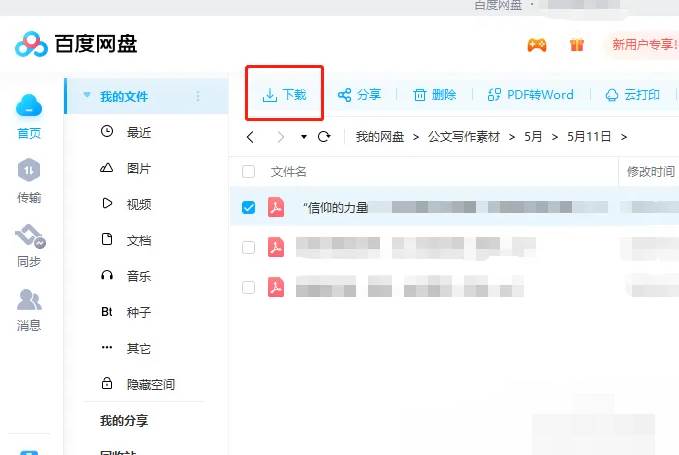Click the 新用户专享 promotion banner
This screenshot has width=679, height=455.
644,44
